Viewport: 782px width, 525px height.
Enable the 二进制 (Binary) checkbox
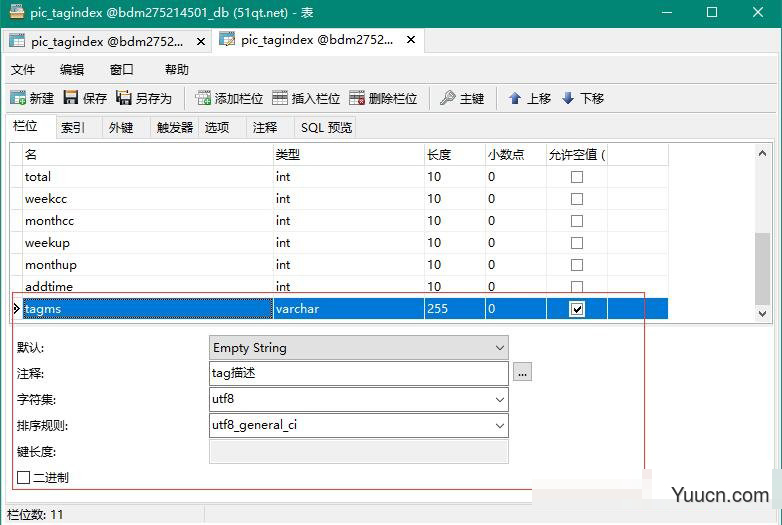pos(24,478)
